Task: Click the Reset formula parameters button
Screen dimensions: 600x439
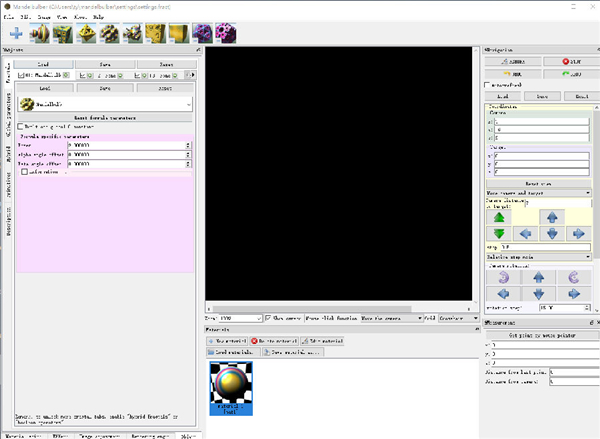Action: (x=105, y=118)
